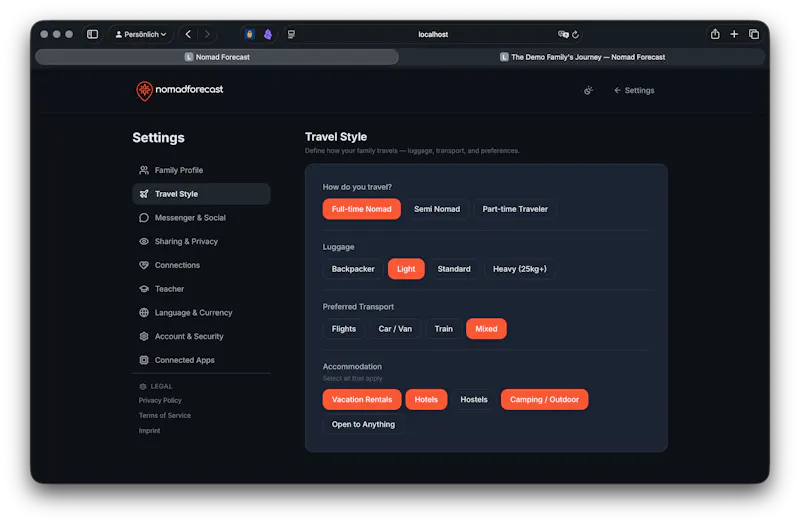This screenshot has width=800, height=524.
Task: Click the Messenger chat bubble icon
Action: coord(144,218)
